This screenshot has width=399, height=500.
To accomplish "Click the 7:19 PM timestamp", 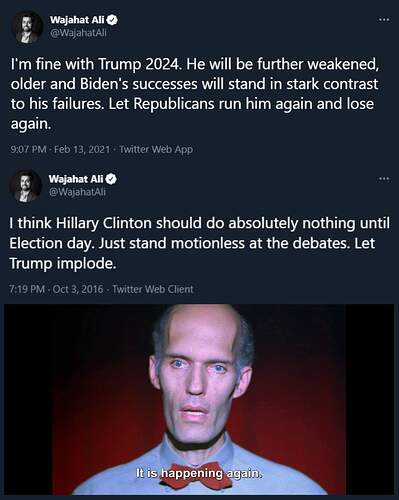I will click(27, 289).
